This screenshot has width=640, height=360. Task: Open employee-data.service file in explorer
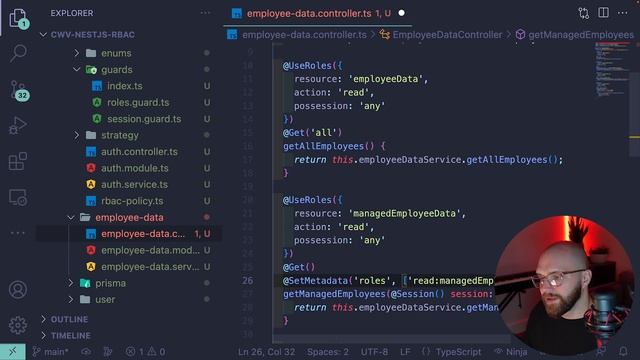[150, 267]
